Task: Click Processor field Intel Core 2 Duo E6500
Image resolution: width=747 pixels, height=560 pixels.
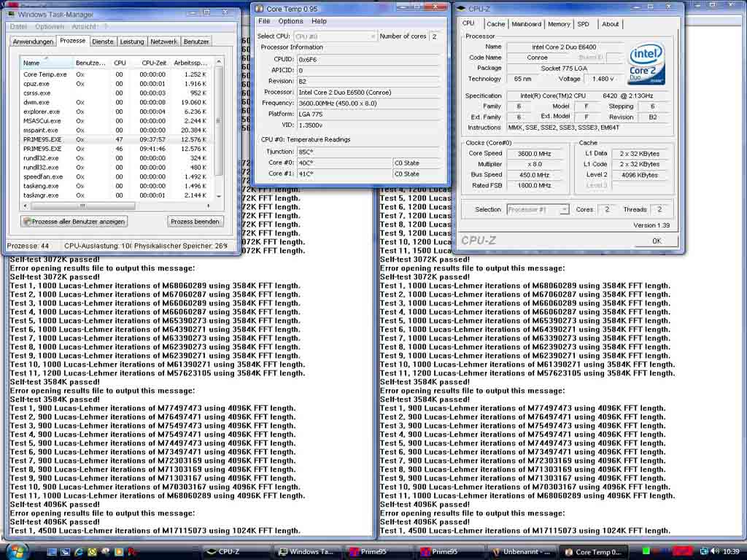Action: (x=368, y=93)
